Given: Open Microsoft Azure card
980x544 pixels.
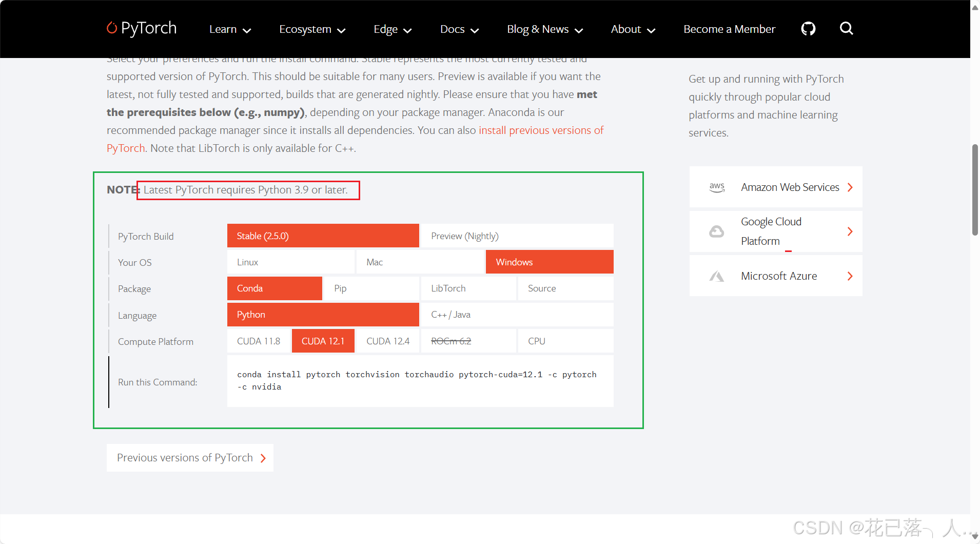Looking at the screenshot, I should (x=776, y=276).
